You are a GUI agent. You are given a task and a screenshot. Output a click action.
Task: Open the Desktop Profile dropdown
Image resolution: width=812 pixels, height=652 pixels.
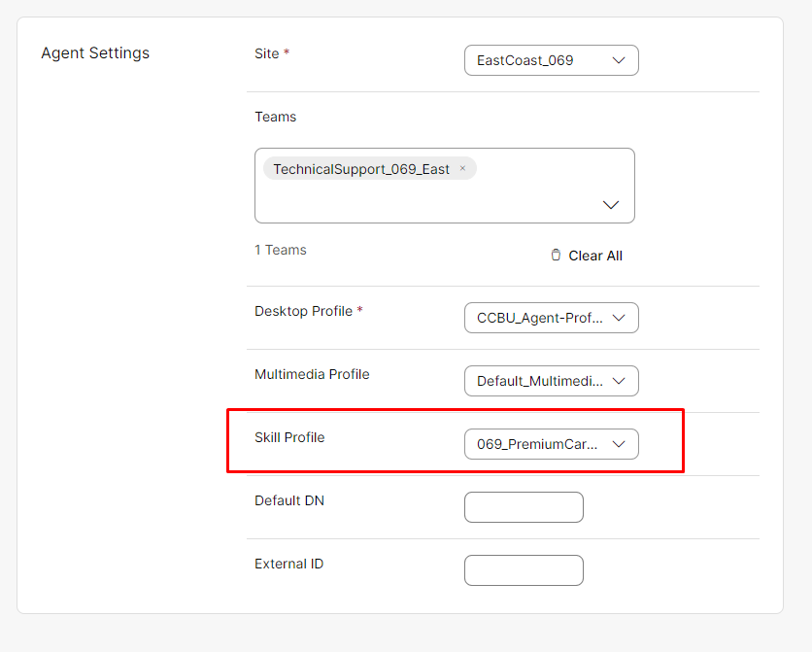[x=551, y=318]
